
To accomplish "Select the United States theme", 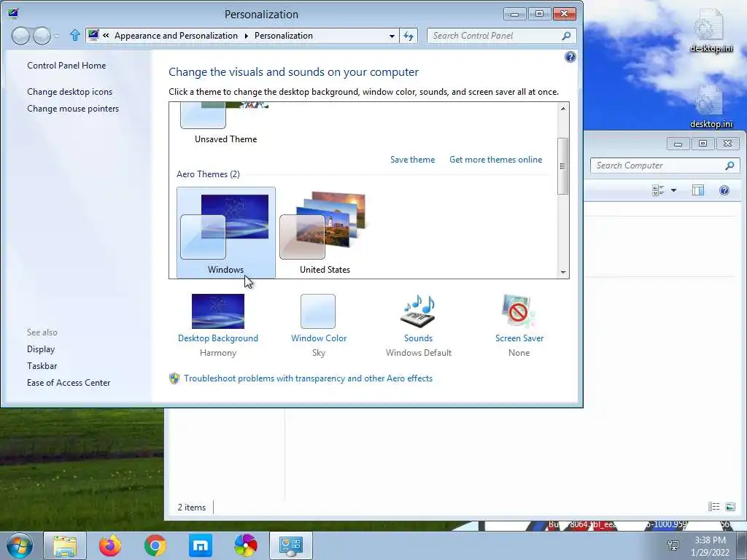I will pyautogui.click(x=325, y=233).
